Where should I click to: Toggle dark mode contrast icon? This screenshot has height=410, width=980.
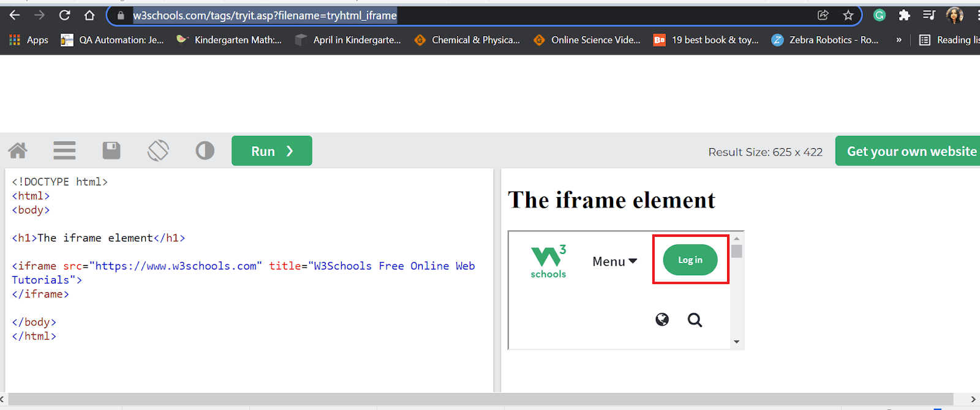point(205,151)
